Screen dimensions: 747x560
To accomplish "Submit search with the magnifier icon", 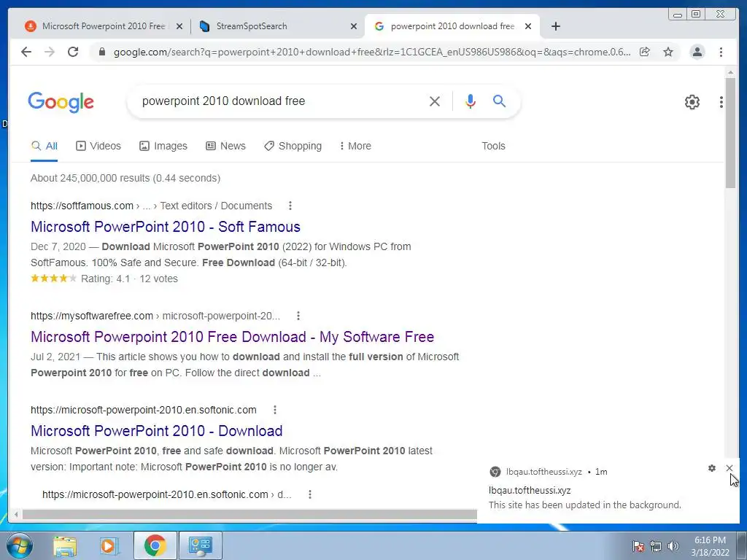I will coord(499,101).
